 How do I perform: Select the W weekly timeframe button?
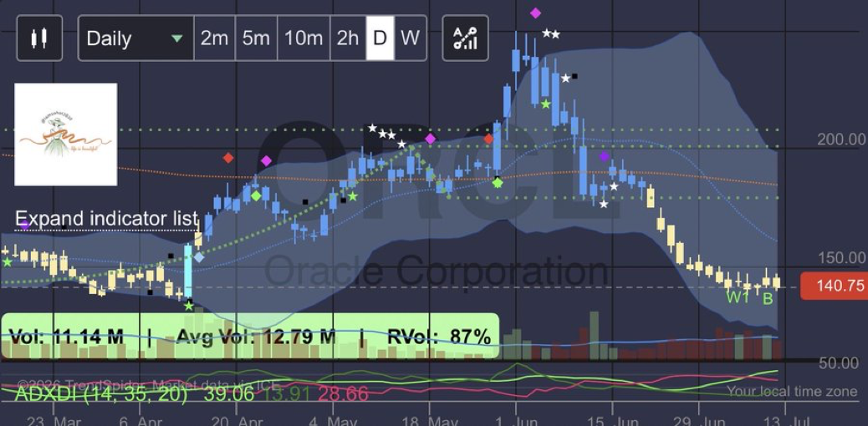[411, 38]
